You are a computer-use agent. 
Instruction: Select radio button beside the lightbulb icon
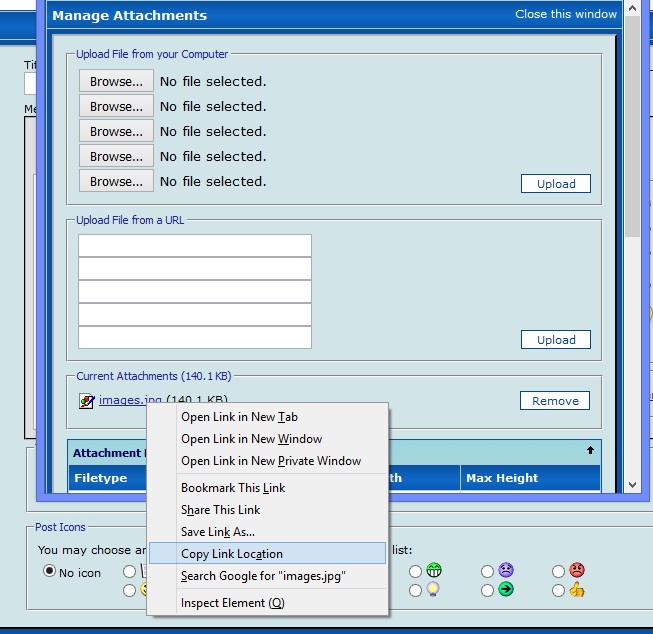pyautogui.click(x=415, y=590)
